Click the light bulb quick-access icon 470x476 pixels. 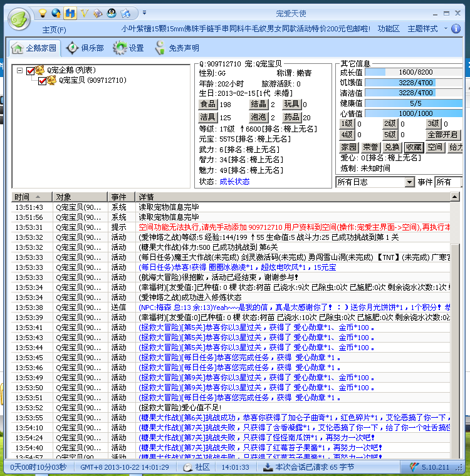pyautogui.click(x=42, y=13)
